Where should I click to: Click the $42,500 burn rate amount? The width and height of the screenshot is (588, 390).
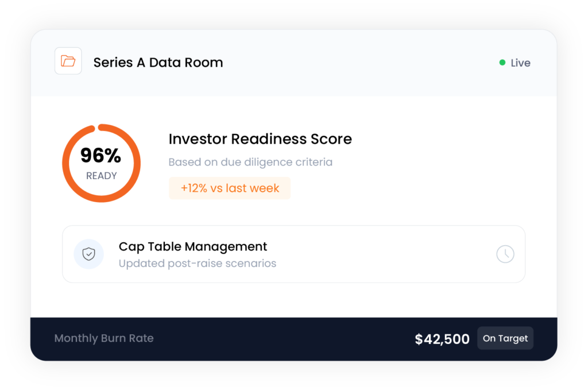[x=442, y=339]
